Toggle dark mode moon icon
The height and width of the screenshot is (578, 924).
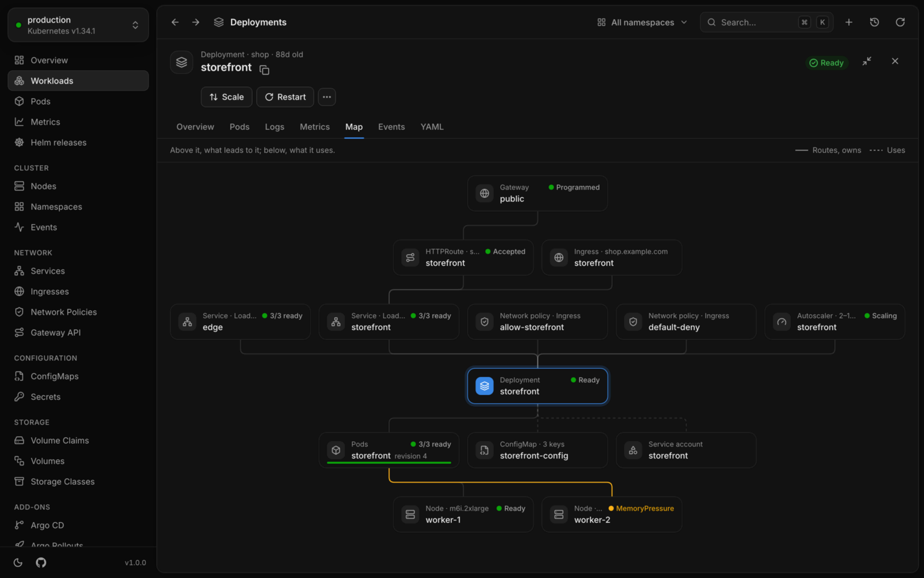tap(18, 563)
